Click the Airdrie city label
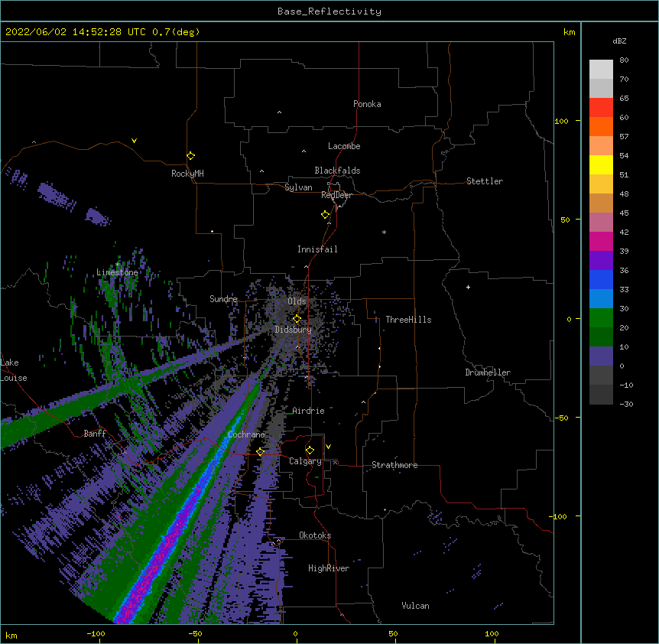Screen dimensions: 659x644 (309, 411)
